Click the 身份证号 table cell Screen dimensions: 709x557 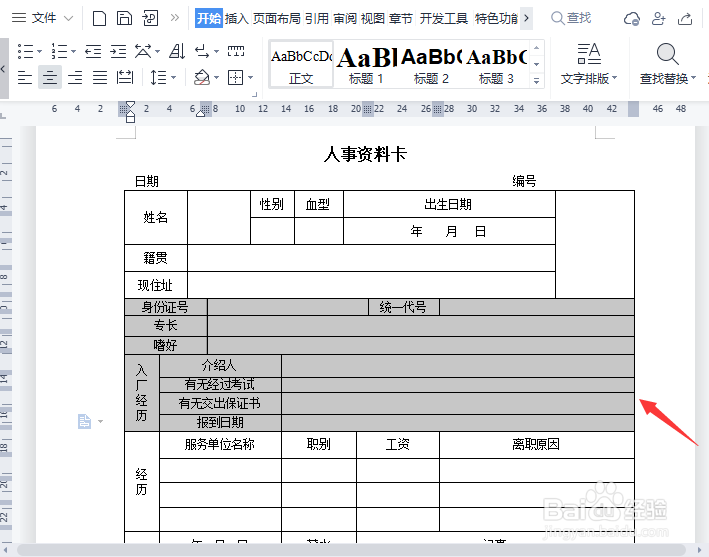165,307
